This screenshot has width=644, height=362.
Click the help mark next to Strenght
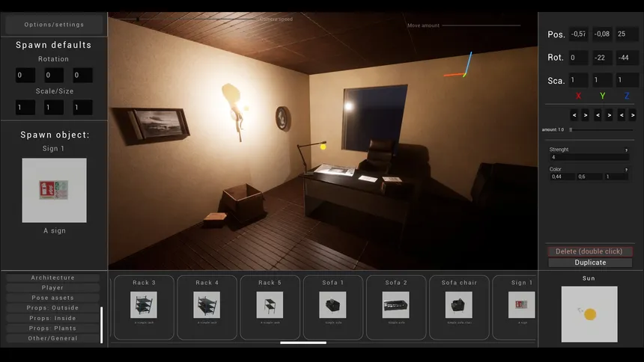pos(626,150)
